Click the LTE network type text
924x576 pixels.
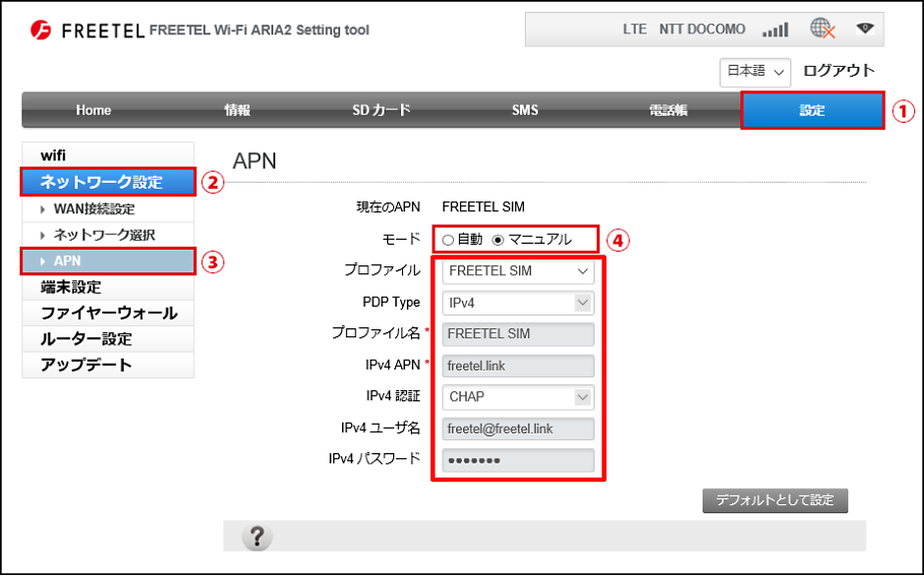[x=635, y=29]
